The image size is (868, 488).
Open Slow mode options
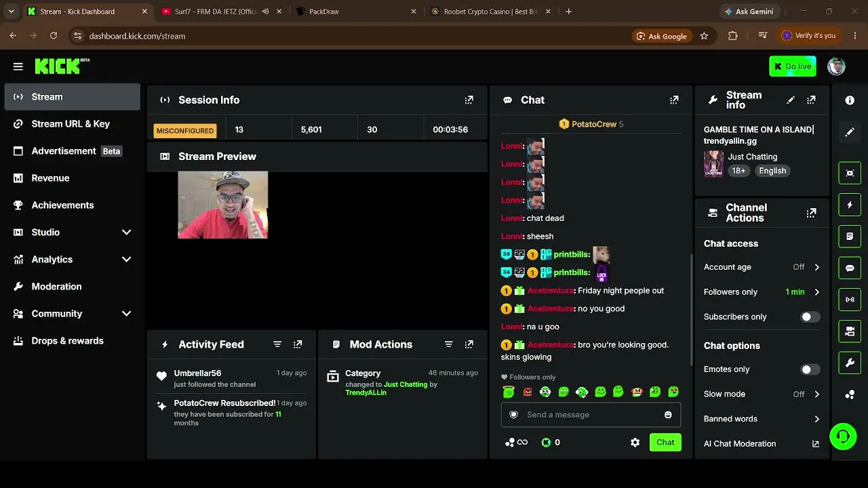click(762, 394)
